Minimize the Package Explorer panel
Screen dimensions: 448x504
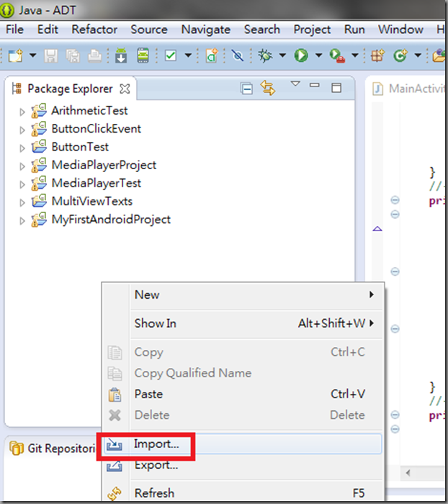click(x=315, y=85)
